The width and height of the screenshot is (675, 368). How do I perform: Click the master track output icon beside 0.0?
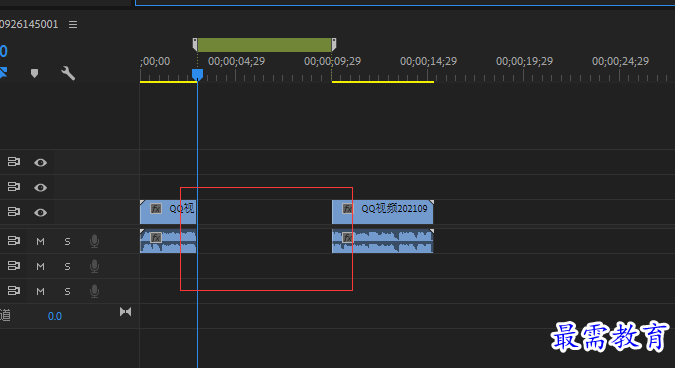(x=125, y=312)
